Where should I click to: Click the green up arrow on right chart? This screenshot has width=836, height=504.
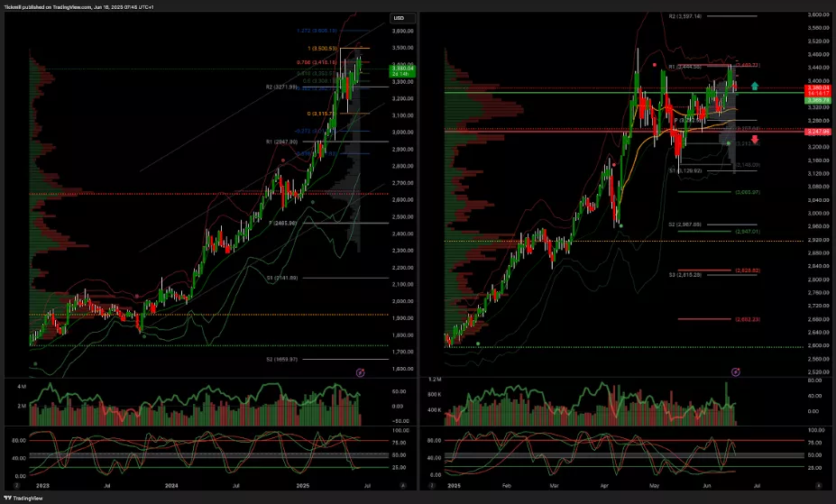(754, 87)
